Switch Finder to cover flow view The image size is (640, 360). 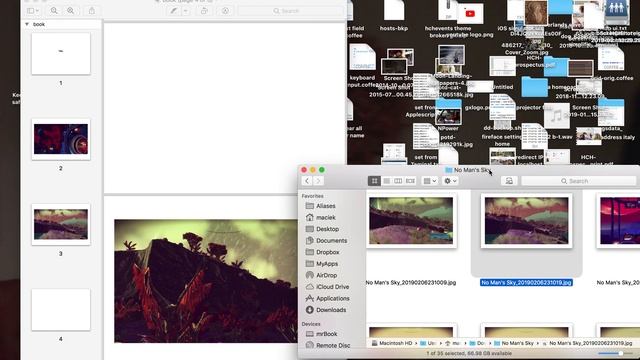(410, 181)
